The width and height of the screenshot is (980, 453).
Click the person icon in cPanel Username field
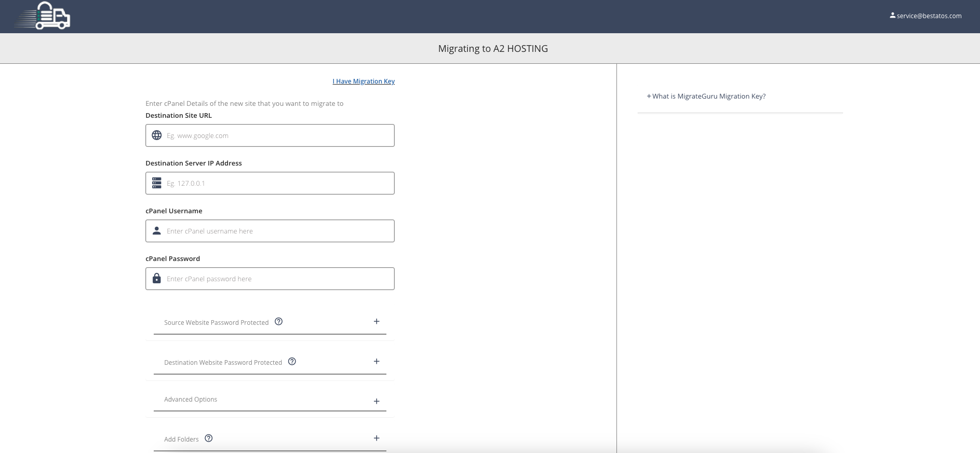tap(156, 231)
